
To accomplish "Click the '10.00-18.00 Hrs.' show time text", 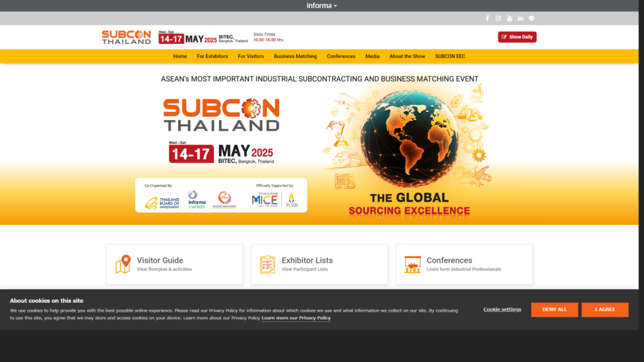I will click(269, 40).
